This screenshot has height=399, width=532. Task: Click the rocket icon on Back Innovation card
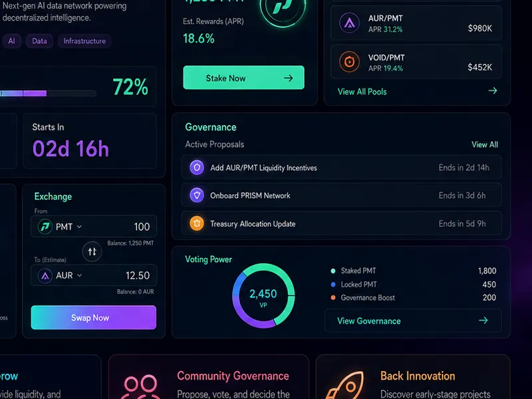coord(344,385)
